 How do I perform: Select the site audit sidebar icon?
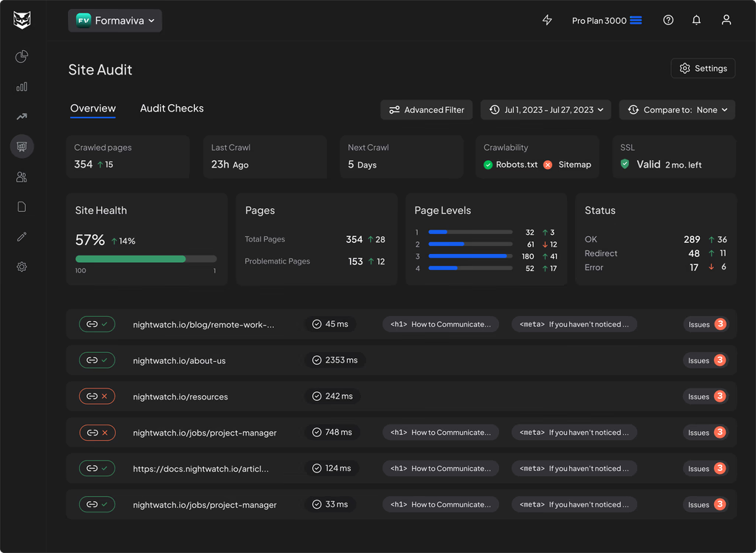click(x=21, y=147)
